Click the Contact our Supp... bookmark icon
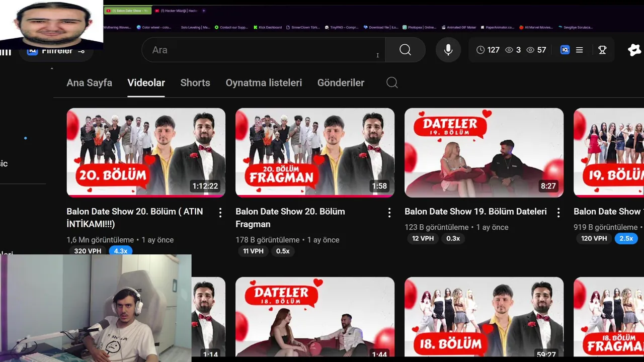Image resolution: width=644 pixels, height=362 pixels. pos(216,27)
